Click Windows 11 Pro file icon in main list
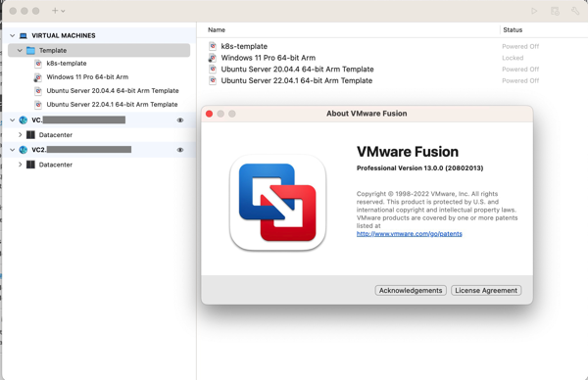The width and height of the screenshot is (588, 380). click(x=213, y=58)
